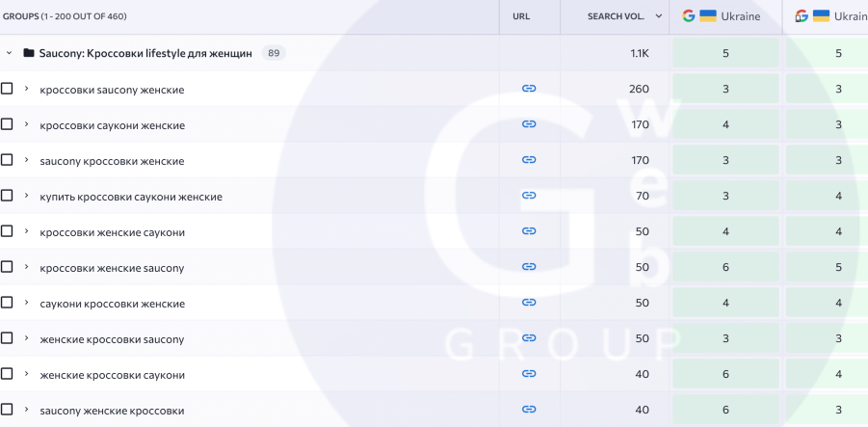Open URL link icon for кроссовки saucony женские
Image resolution: width=868 pixels, height=427 pixels.
coord(529,89)
